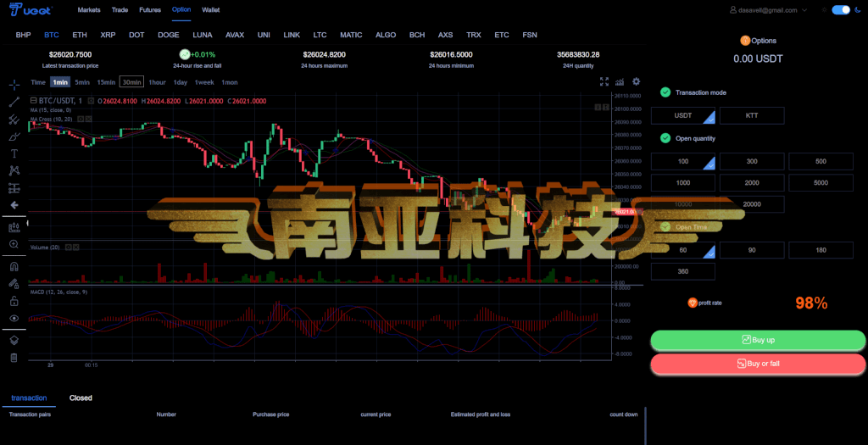This screenshot has height=445, width=868.
Task: Switch to the transaction tab
Action: click(x=29, y=398)
